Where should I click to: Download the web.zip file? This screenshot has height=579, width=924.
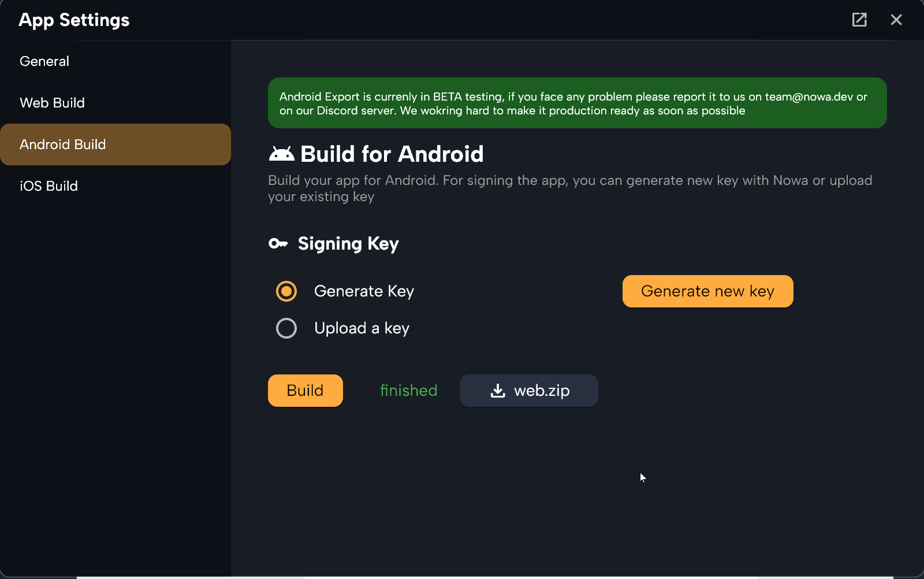point(529,391)
